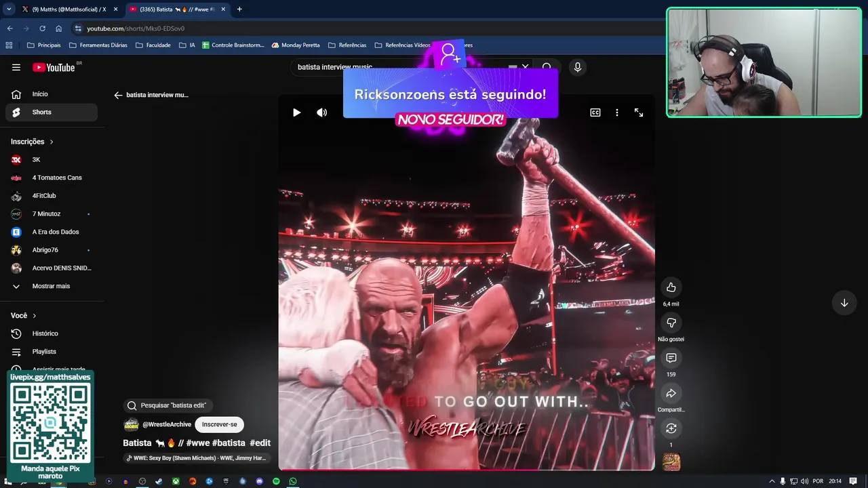The height and width of the screenshot is (488, 868).
Task: Go back via 'batista interview mu...' arrow
Action: (x=118, y=95)
